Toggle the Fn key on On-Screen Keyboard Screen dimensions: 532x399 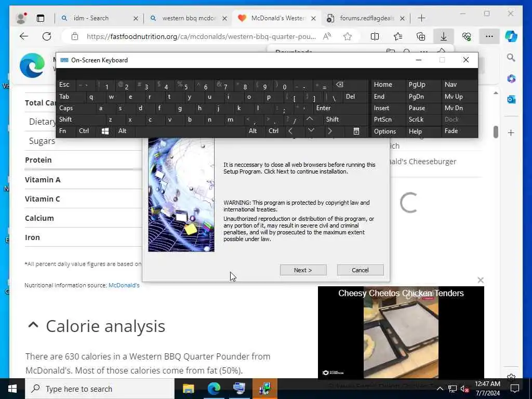(x=63, y=131)
